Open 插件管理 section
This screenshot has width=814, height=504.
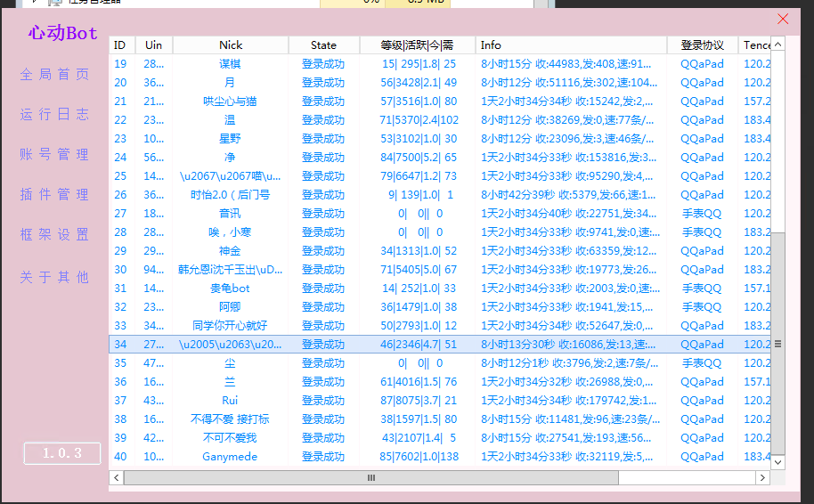(55, 195)
